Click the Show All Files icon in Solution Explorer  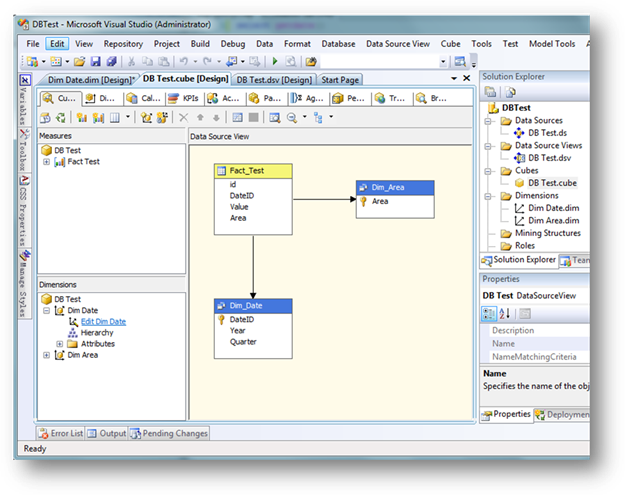coord(510,92)
